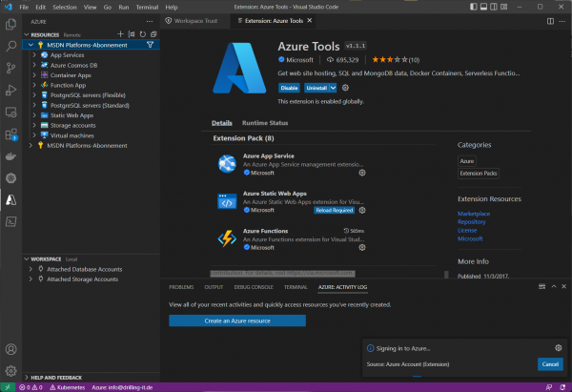Image resolution: width=572 pixels, height=392 pixels.
Task: Open the Repository link
Action: [471, 222]
